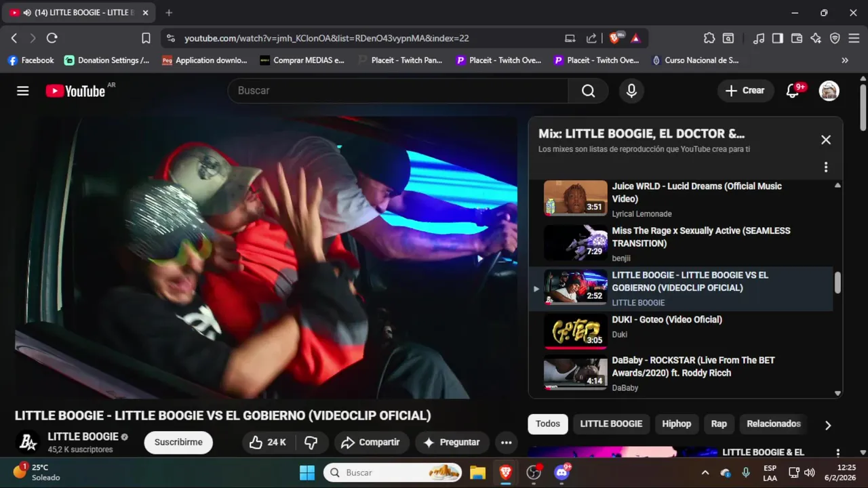Open the extensions puzzle icon
This screenshot has height=488, width=868.
(709, 39)
